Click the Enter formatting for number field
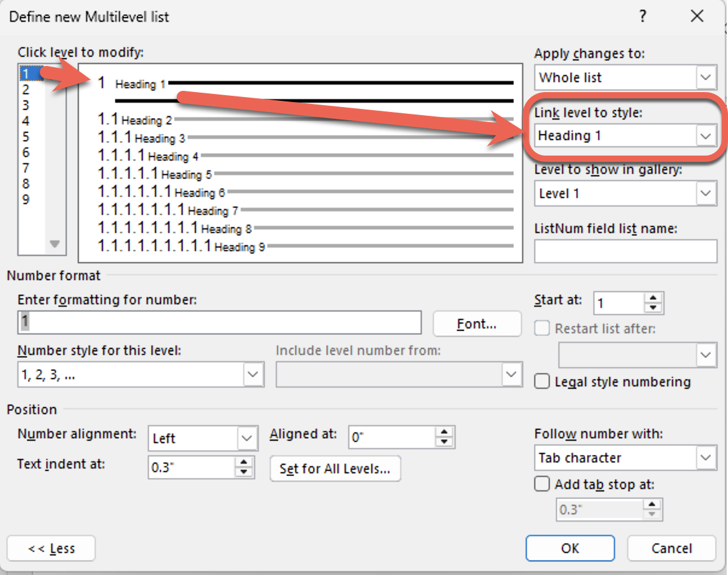Image resolution: width=728 pixels, height=575 pixels. pyautogui.click(x=220, y=322)
